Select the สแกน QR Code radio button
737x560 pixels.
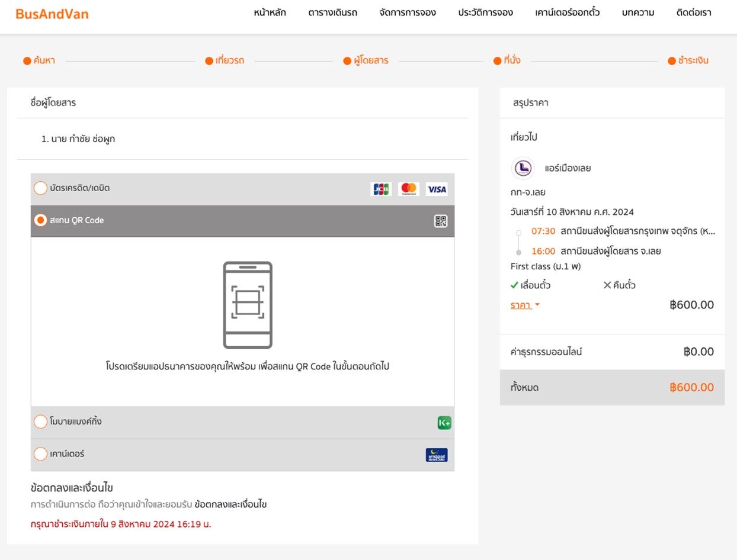40,220
